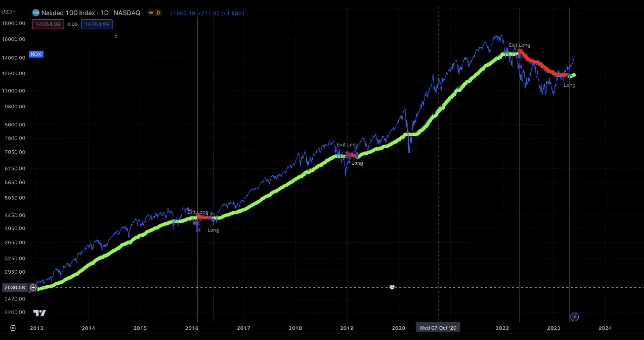644x340 pixels.
Task: Expand the collapsed indicators count '5'
Action: (x=116, y=36)
